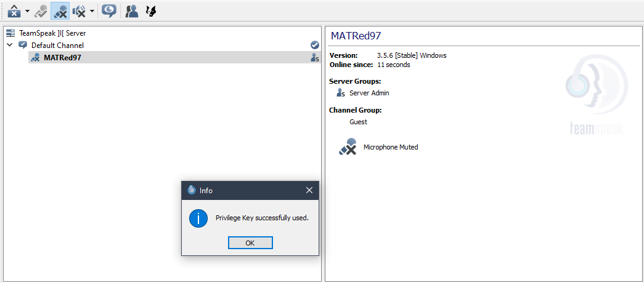
Task: Click the greyed-out Activate Microphone toolbar icon
Action: click(41, 11)
